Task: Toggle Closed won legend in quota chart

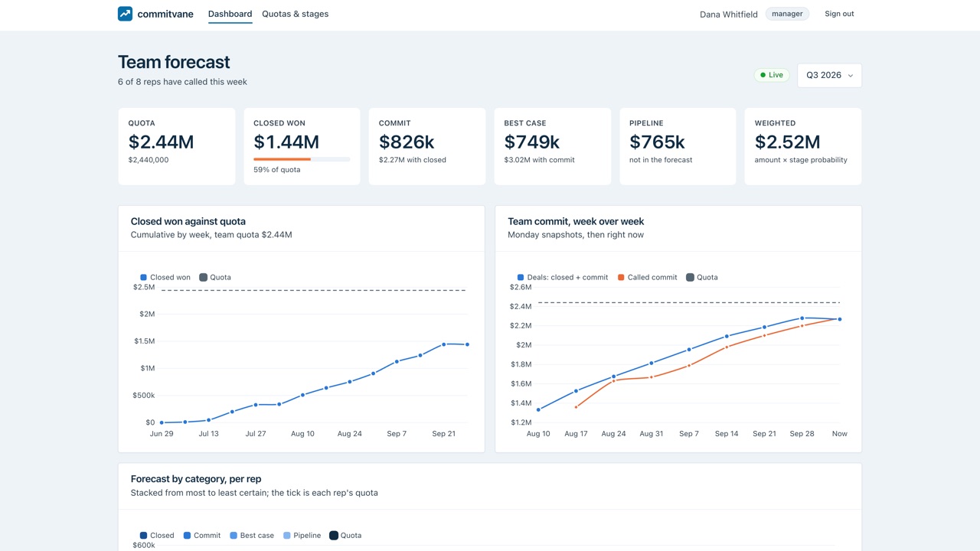Action: pyautogui.click(x=165, y=277)
